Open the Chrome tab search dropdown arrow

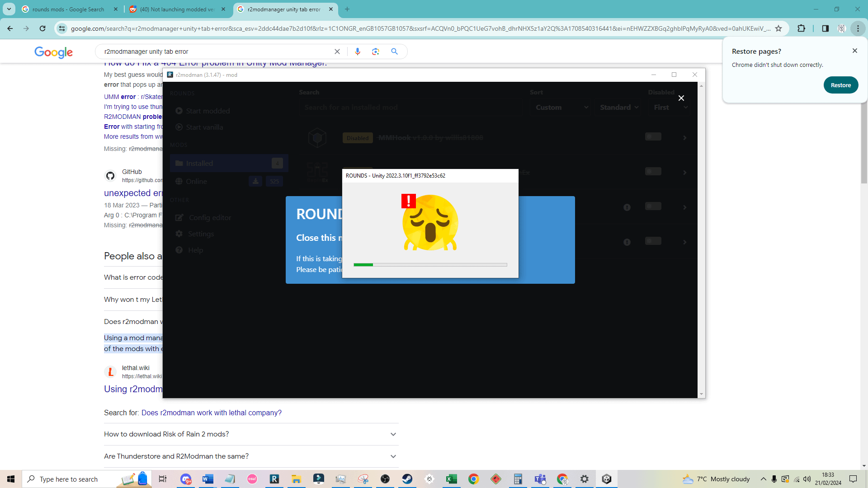(9, 9)
